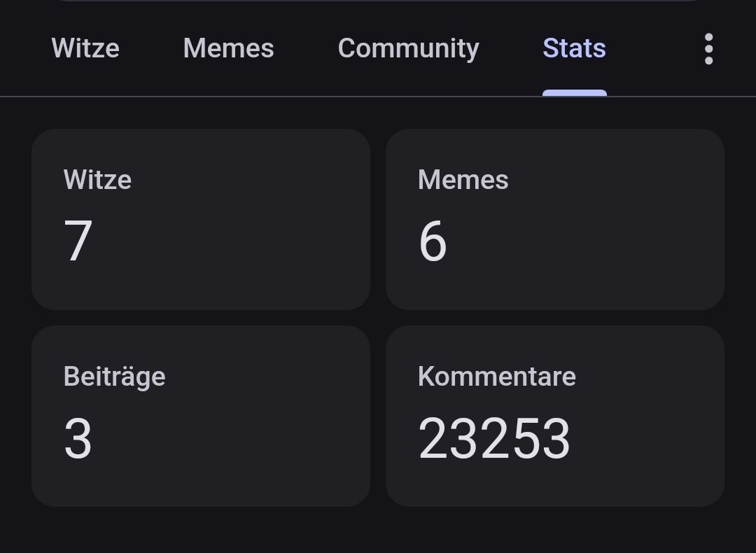Click the Stats tab underline indicator
This screenshot has width=756, height=553.
click(574, 93)
